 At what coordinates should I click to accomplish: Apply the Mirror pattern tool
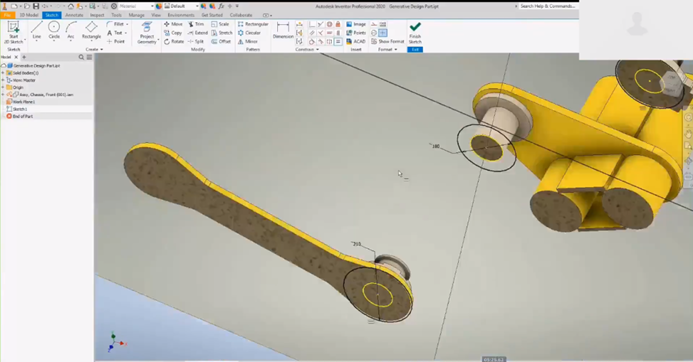click(248, 42)
